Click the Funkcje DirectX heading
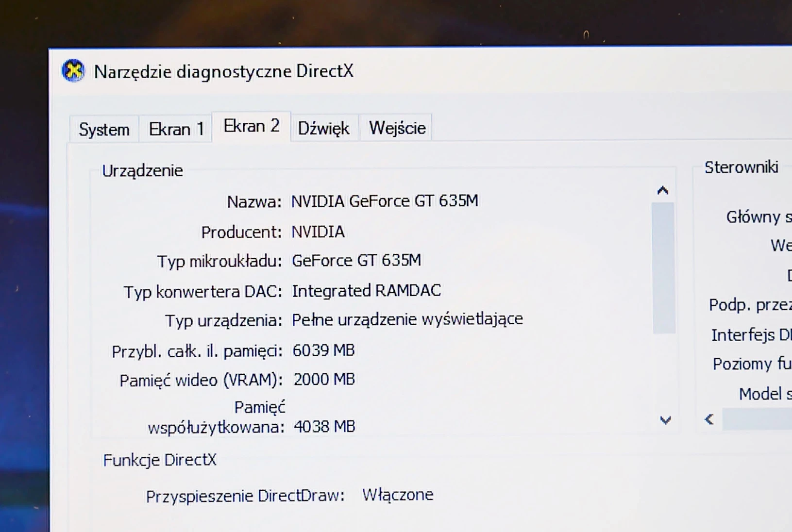The image size is (792, 532). pos(159,460)
